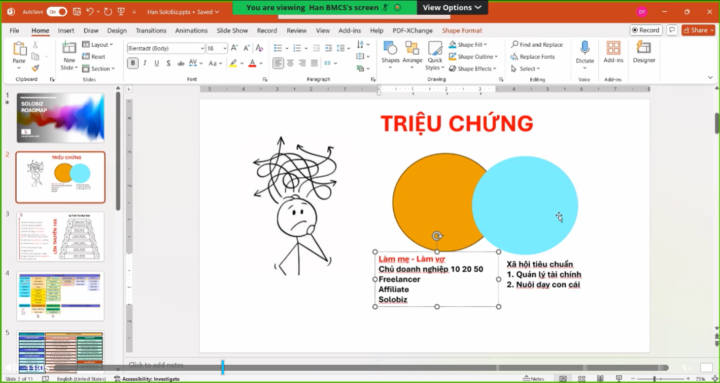This screenshot has width=720, height=383.
Task: Select slide 1 Solobiz Roadmap thumbnail
Action: pos(61,118)
